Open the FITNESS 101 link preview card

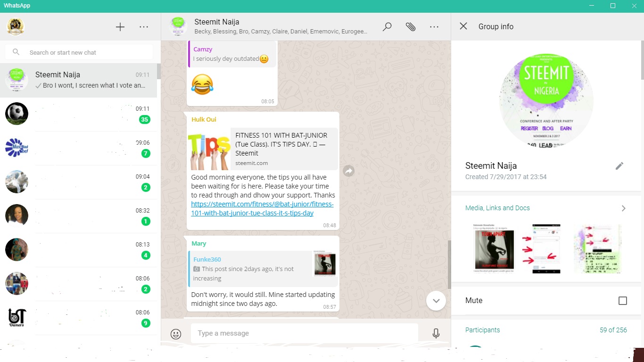tap(263, 149)
